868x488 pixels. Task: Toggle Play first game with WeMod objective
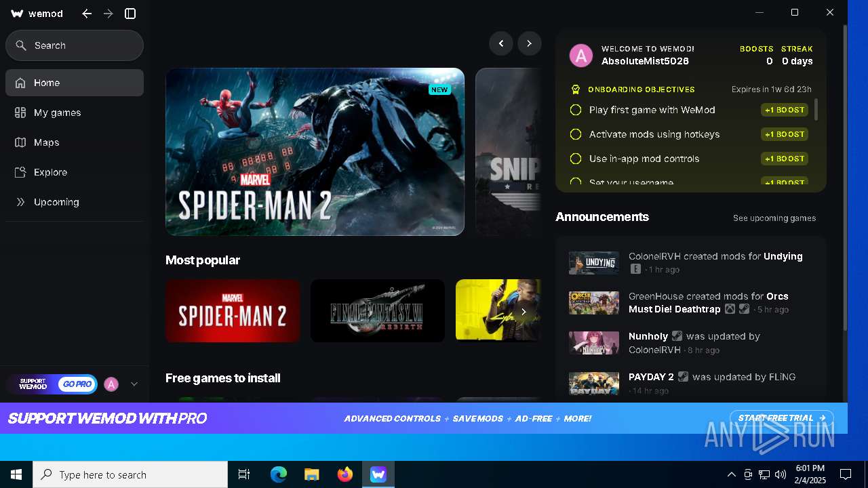click(x=576, y=110)
